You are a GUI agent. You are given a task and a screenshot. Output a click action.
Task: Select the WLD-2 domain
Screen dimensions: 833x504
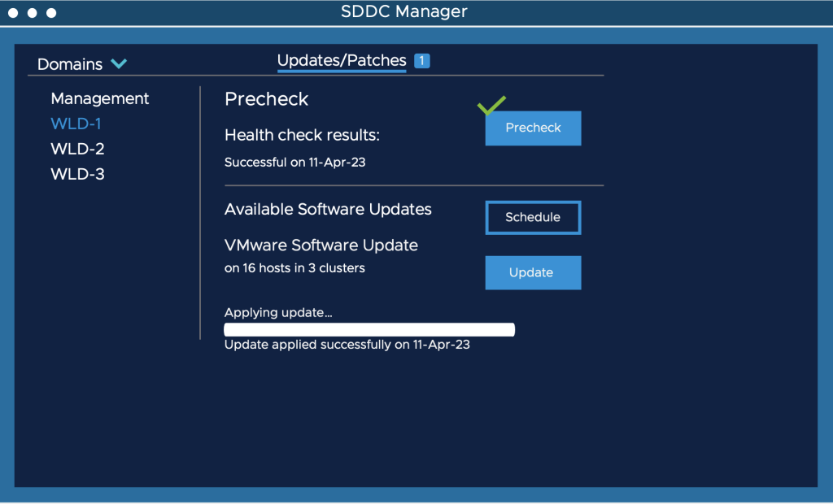[x=77, y=149]
